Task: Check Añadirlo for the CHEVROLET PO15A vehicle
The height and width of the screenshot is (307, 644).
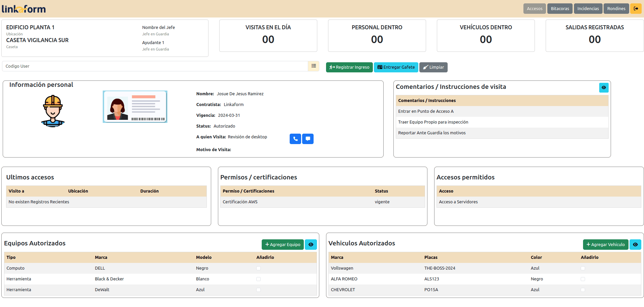Action: pyautogui.click(x=582, y=289)
